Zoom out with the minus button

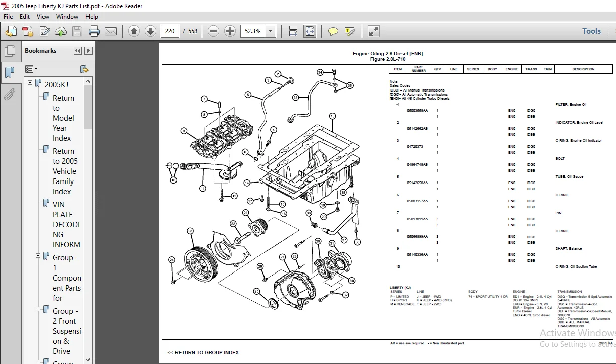coord(213,31)
